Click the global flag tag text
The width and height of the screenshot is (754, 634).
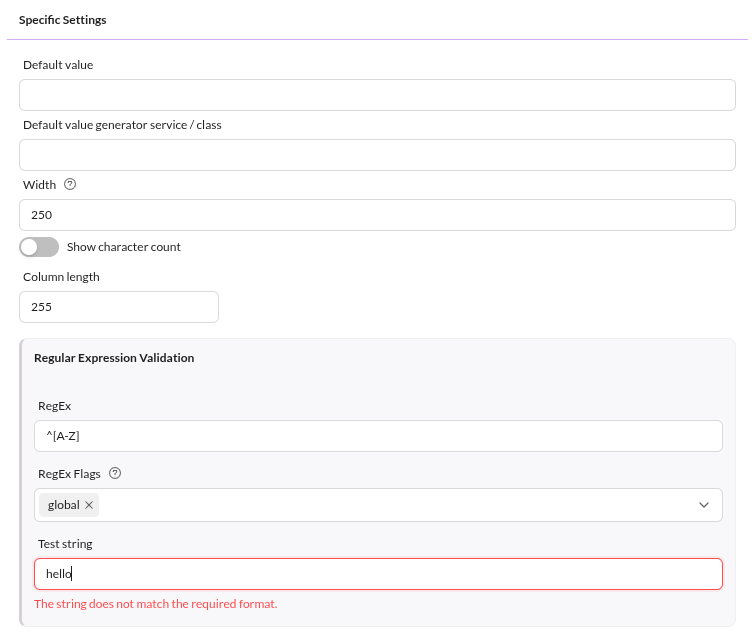[63, 505]
